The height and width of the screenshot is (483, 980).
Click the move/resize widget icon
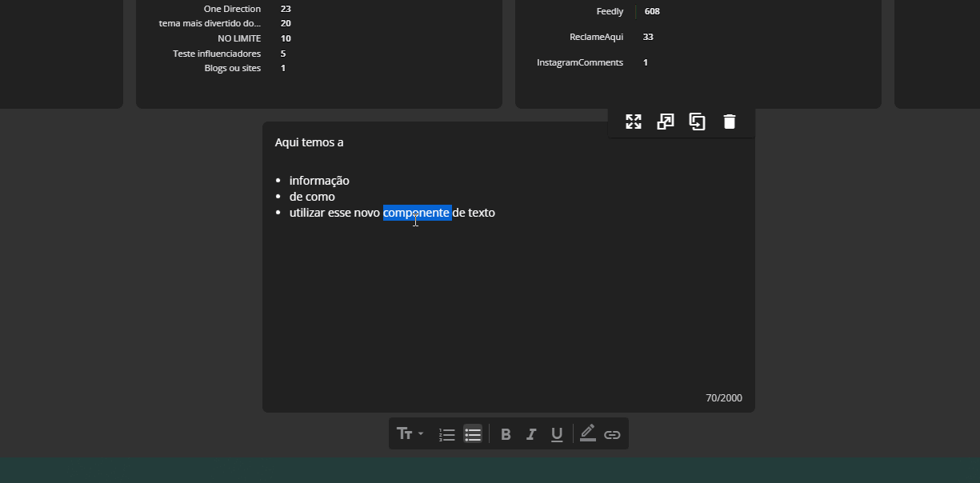click(x=634, y=122)
